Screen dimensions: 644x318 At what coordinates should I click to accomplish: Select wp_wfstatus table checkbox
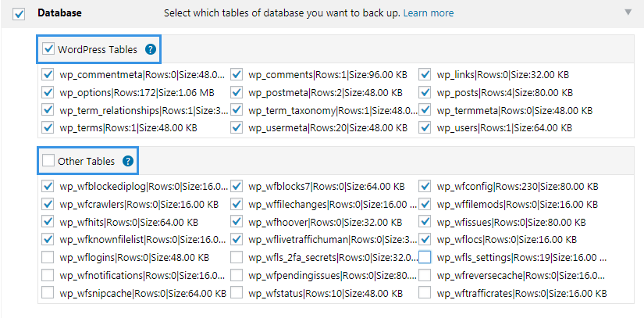pyautogui.click(x=237, y=293)
